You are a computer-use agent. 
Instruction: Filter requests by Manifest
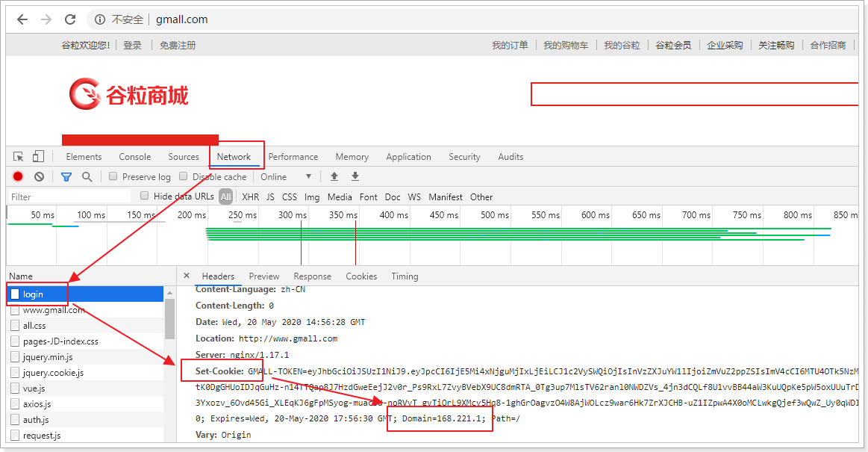tap(445, 197)
